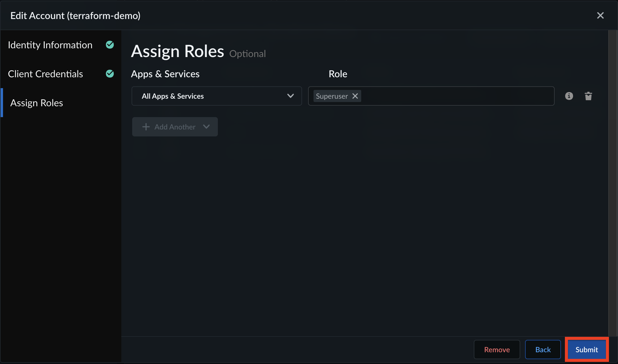Click the Apps & Services dropdown arrow
This screenshot has height=364, width=618.
point(291,96)
